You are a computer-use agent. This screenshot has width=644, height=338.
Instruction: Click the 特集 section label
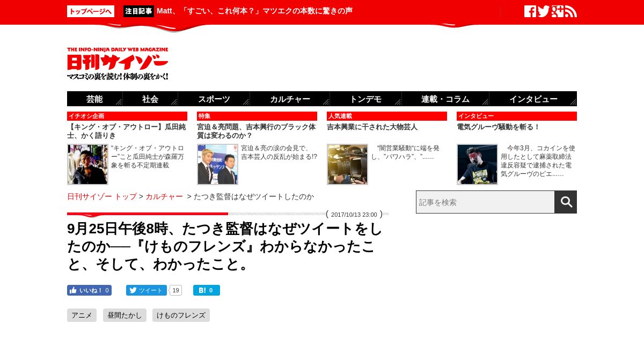click(257, 116)
